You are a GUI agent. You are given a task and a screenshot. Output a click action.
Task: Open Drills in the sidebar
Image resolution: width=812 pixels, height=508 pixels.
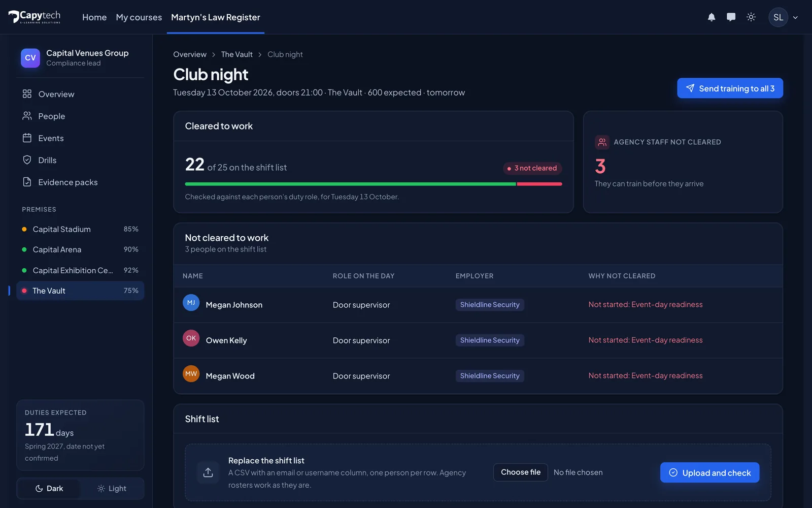pyautogui.click(x=80, y=160)
